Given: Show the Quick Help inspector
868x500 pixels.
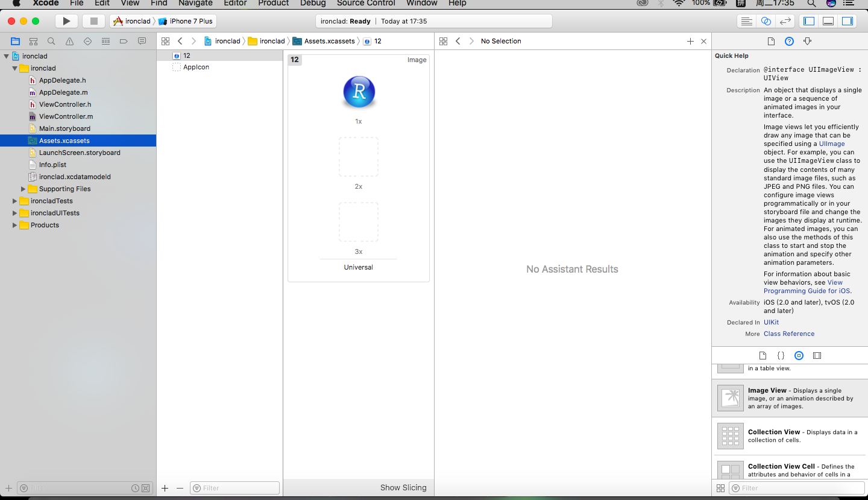Looking at the screenshot, I should [789, 41].
